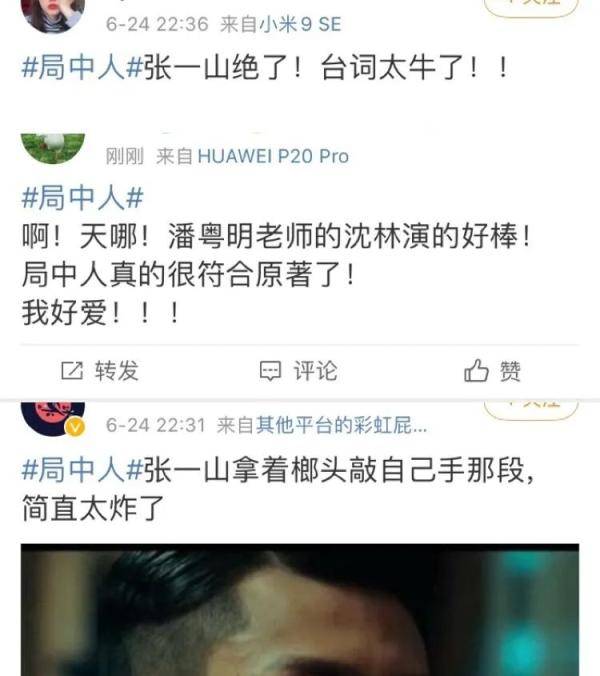This screenshot has height=676, width=600.
Task: Tap the 转发 repost icon
Action: tap(72, 371)
